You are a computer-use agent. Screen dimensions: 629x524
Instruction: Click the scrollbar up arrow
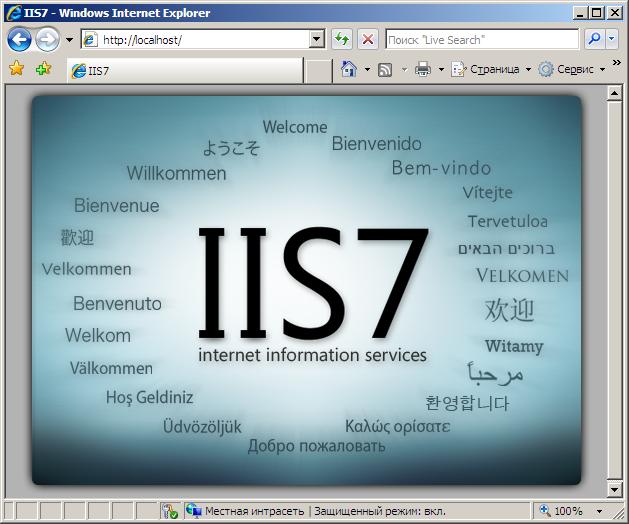(615, 93)
